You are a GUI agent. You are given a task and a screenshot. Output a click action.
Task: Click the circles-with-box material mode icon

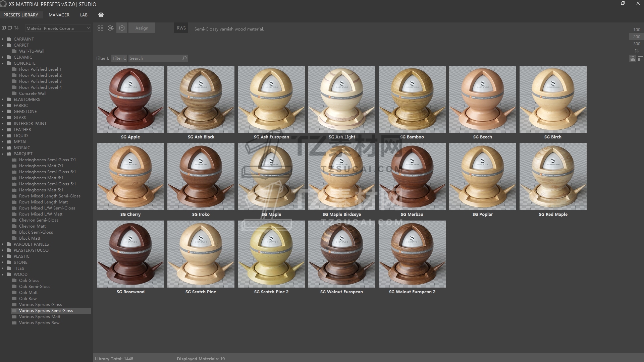[111, 28]
